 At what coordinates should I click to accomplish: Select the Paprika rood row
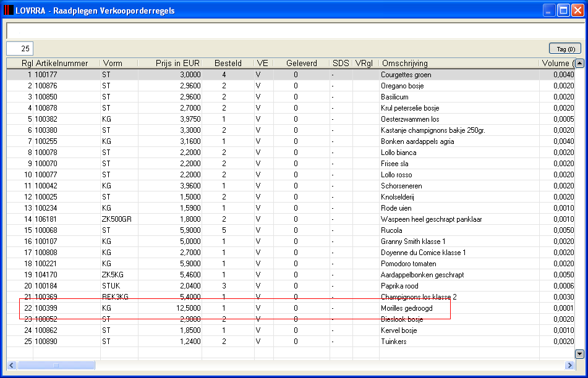[291, 286]
